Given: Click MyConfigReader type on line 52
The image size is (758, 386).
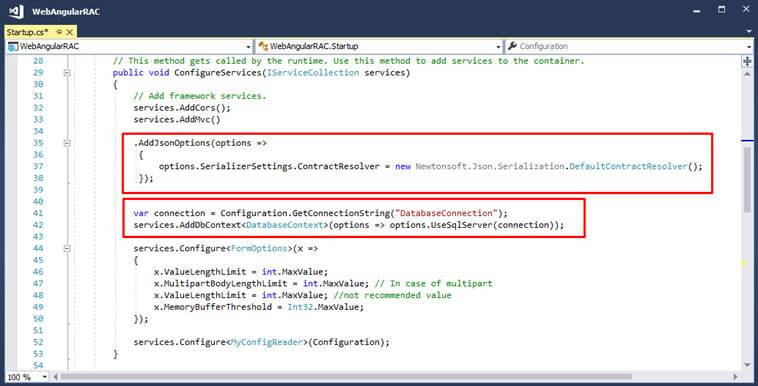Looking at the screenshot, I should pos(267,342).
